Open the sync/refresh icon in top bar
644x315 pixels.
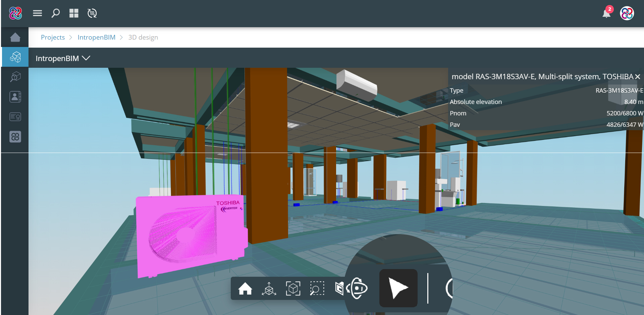coord(92,13)
